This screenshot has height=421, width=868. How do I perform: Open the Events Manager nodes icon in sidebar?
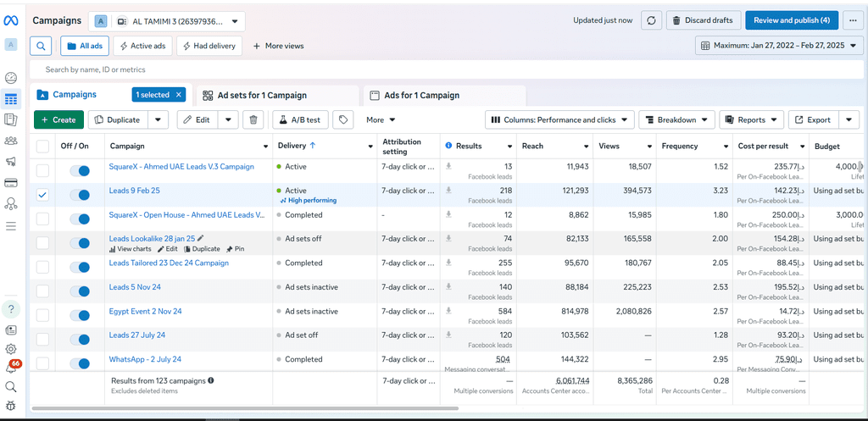(11, 203)
